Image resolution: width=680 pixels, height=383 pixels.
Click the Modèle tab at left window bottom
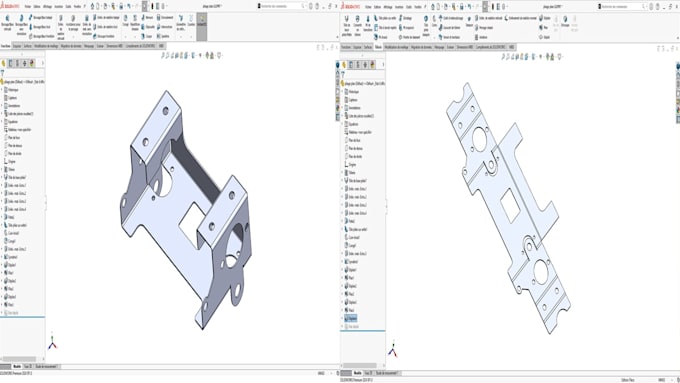coord(17,367)
